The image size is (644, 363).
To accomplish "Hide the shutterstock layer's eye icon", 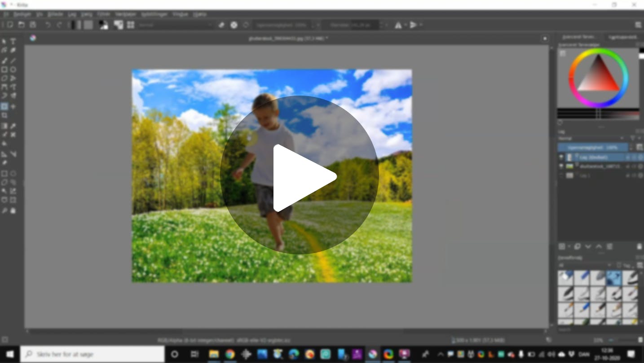I will pos(561,166).
